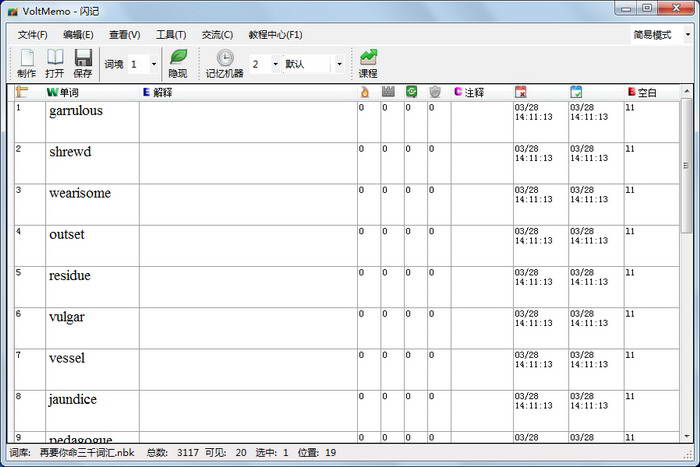Click row number 3 cell

pos(30,204)
